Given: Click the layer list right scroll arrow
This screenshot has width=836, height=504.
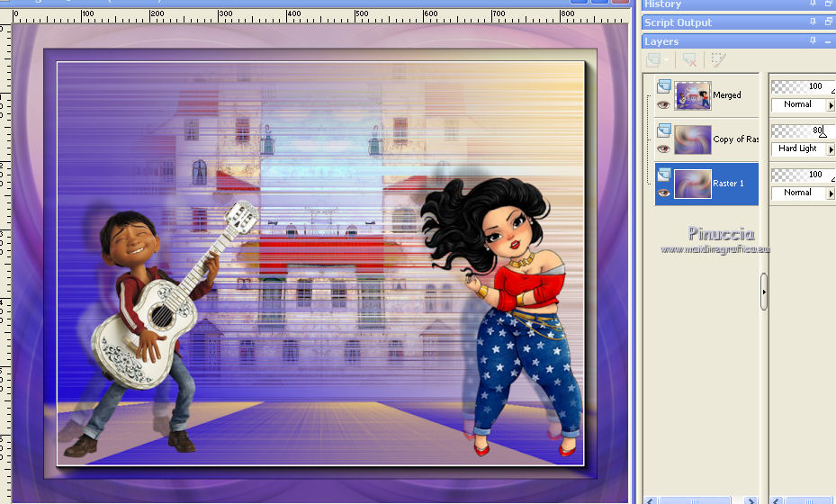Looking at the screenshot, I should pos(751,500).
